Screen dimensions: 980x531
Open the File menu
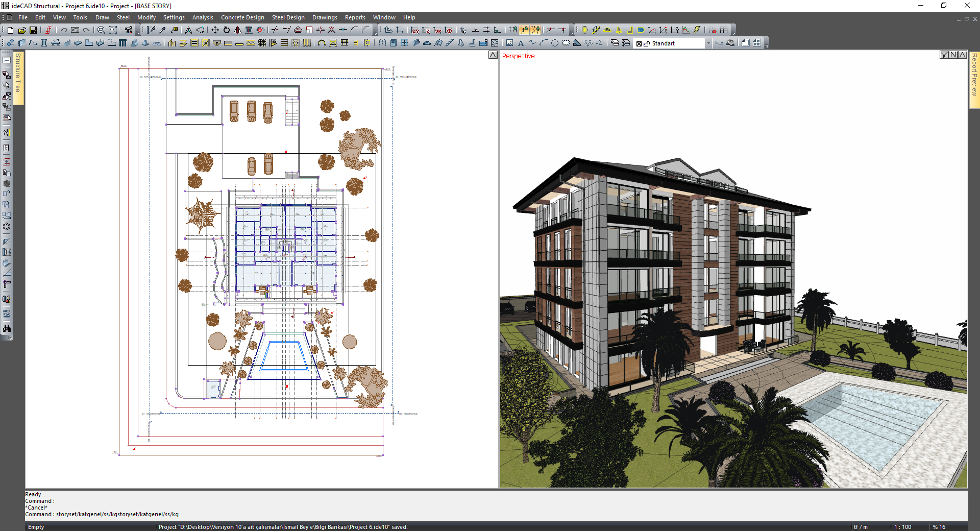[23, 17]
